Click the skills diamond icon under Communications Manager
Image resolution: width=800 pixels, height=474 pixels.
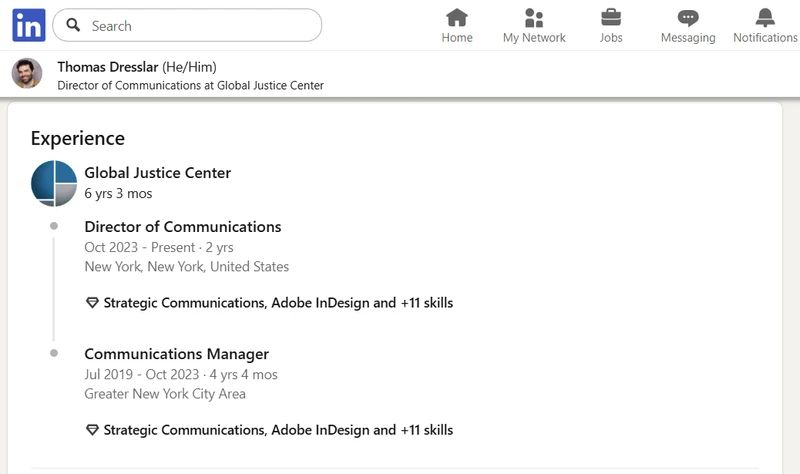[92, 431]
